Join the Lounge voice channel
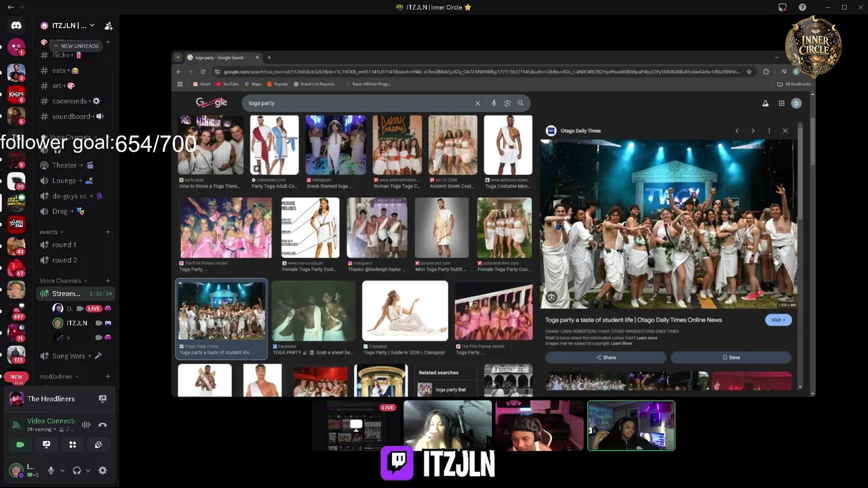 (x=75, y=180)
